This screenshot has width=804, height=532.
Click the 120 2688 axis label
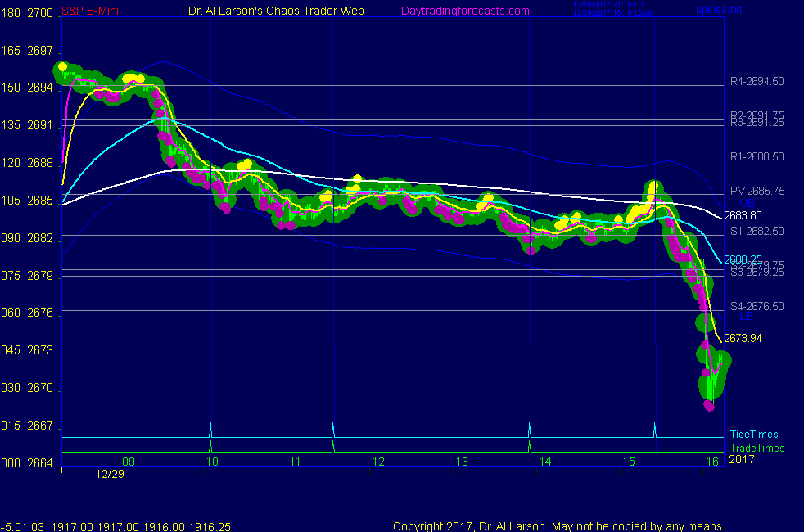tap(27, 163)
